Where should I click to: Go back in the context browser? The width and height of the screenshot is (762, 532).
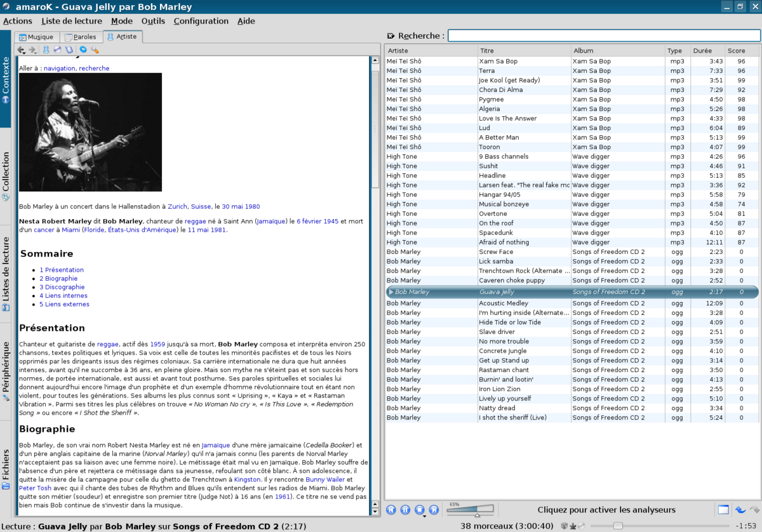pos(21,50)
